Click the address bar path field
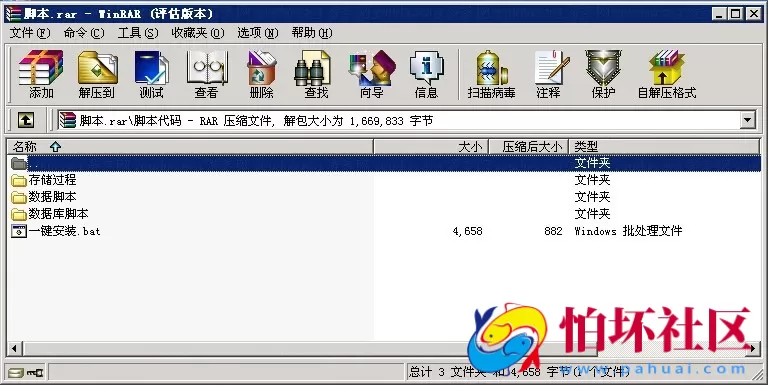Screen dimensions: 768x385 coord(399,120)
